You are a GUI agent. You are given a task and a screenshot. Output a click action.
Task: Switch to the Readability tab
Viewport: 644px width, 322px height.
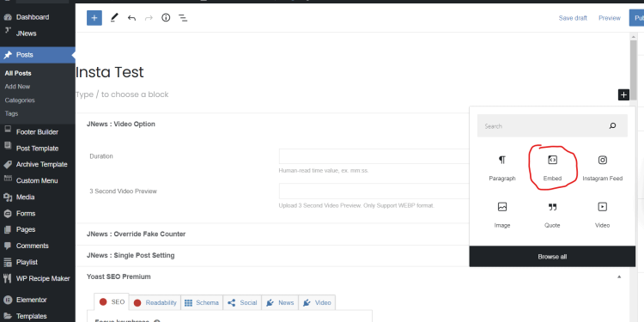(155, 303)
